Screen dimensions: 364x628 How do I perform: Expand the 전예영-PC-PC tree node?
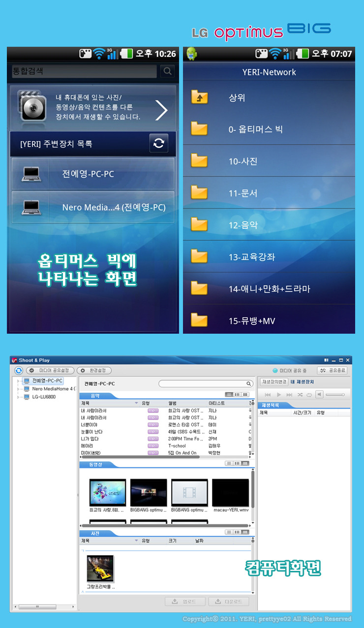click(x=19, y=381)
